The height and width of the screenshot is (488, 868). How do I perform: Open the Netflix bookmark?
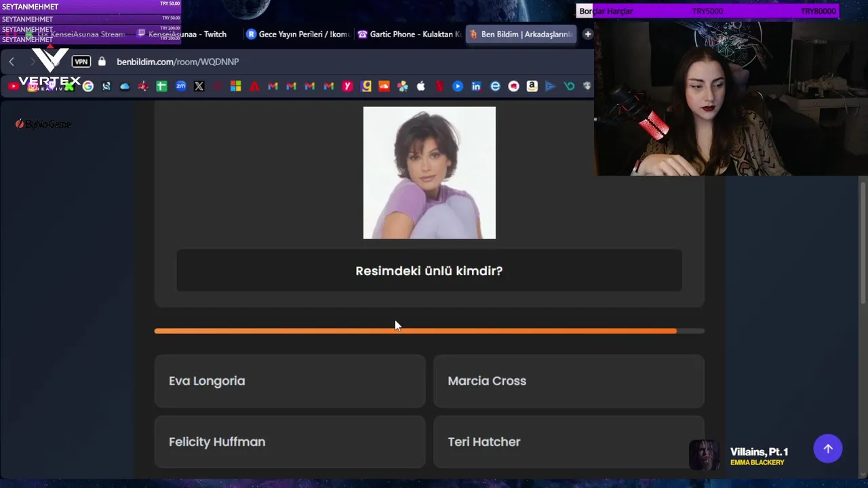pos(439,86)
